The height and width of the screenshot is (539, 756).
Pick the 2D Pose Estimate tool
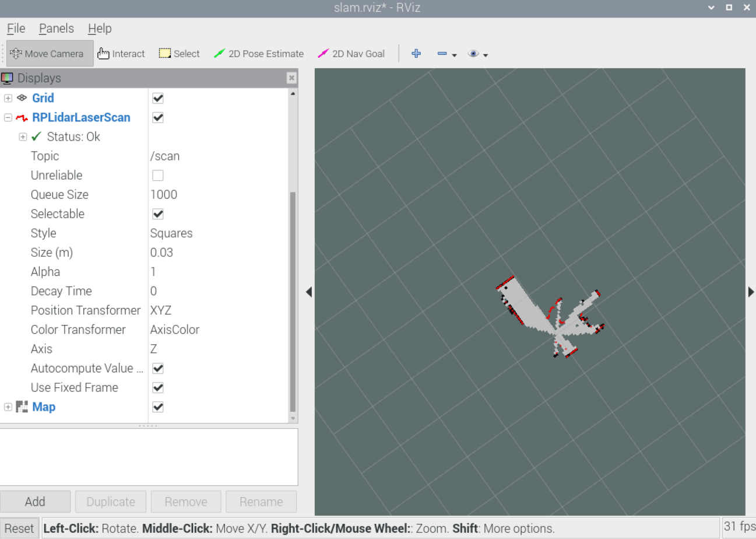(x=259, y=54)
